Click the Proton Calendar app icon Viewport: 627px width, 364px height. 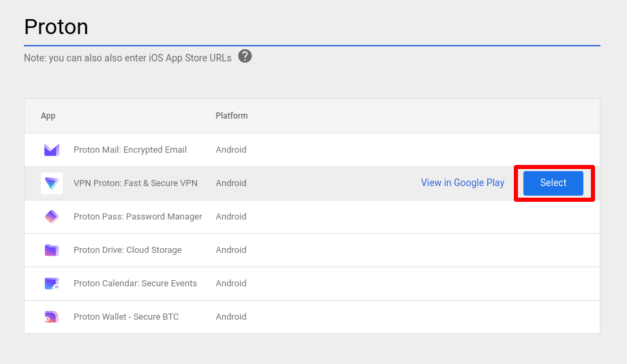[52, 284]
